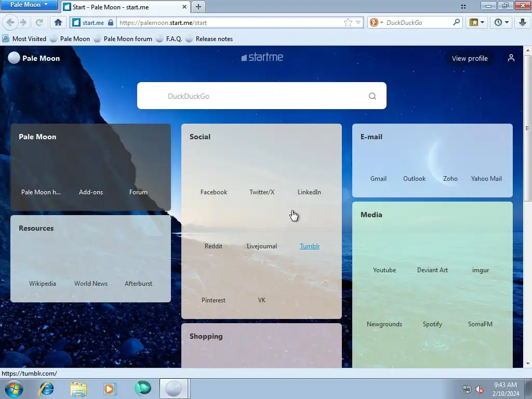This screenshot has height=399, width=532.
Task: Open the Forum link
Action: pyautogui.click(x=138, y=192)
